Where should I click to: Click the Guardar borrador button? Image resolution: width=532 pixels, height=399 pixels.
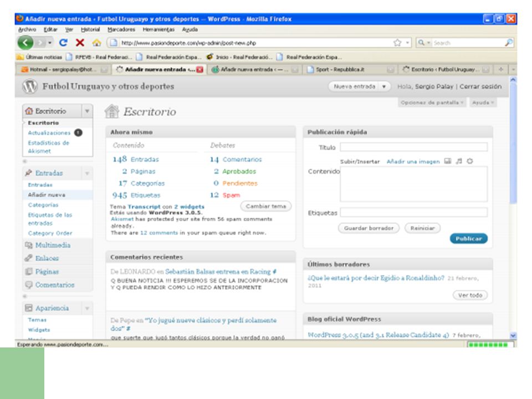pyautogui.click(x=369, y=228)
